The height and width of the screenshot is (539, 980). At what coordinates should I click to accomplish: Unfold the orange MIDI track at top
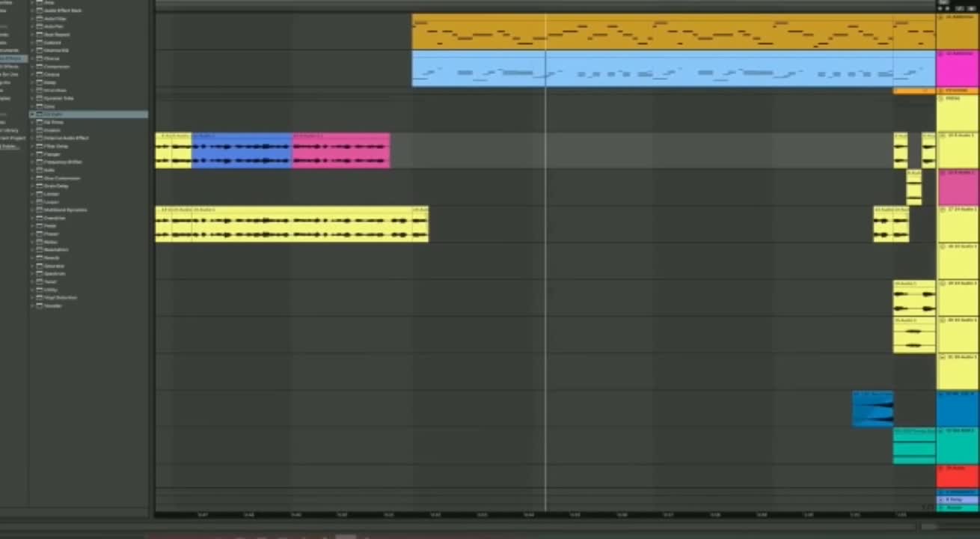[940, 16]
